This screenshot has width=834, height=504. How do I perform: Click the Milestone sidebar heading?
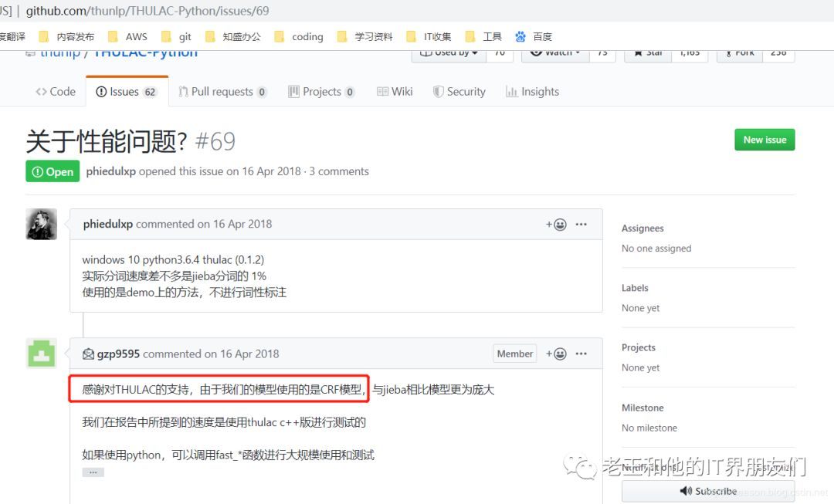coord(642,408)
